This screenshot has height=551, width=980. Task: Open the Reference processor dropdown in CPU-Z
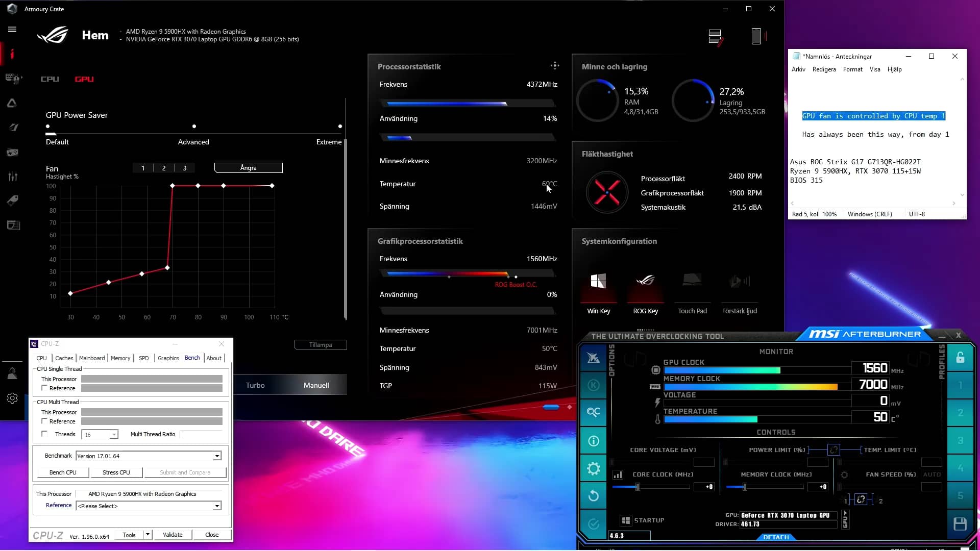(217, 506)
